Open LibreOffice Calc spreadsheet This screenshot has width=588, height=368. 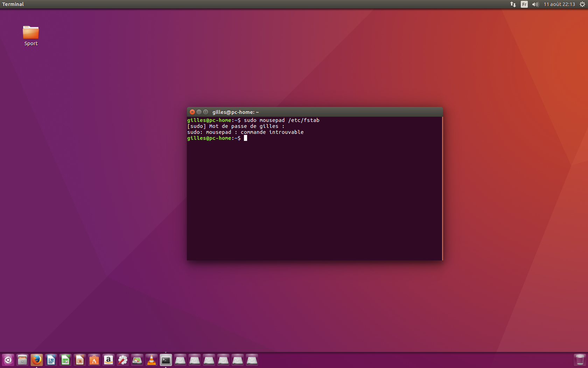65,360
